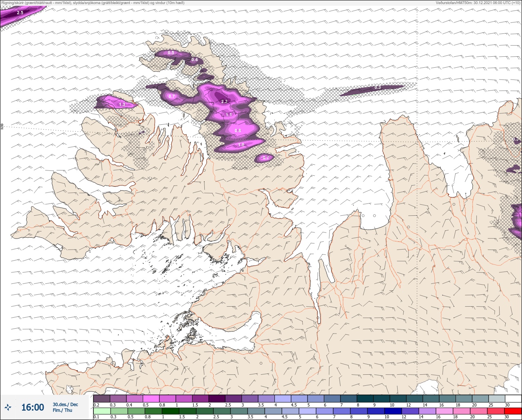The image size is (522, 420).
Task: Click the wind compass icon beside 16:00
Action: pyautogui.click(x=8, y=407)
